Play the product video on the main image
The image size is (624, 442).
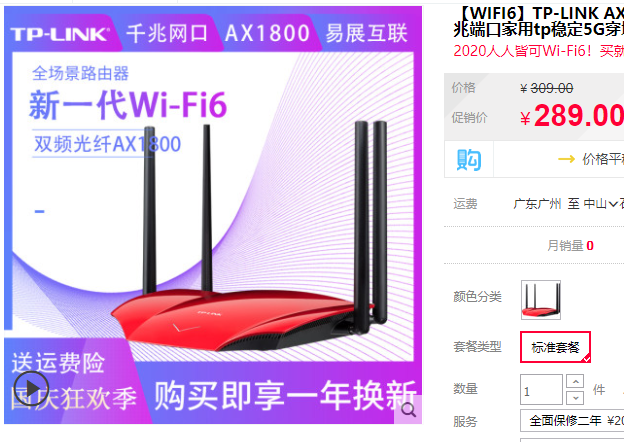click(x=31, y=388)
